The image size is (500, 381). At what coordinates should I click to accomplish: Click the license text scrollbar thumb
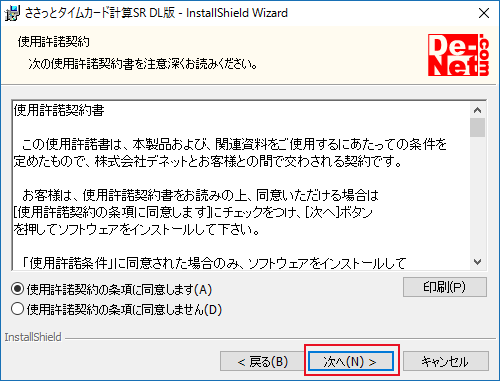[x=477, y=127]
